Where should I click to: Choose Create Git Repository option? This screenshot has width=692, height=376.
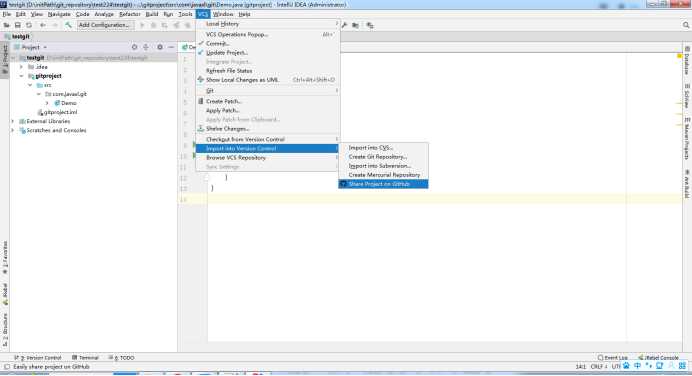383,157
